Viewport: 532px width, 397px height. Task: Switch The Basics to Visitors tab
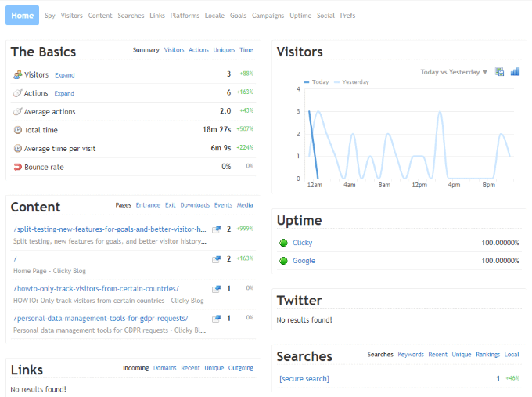click(x=174, y=50)
